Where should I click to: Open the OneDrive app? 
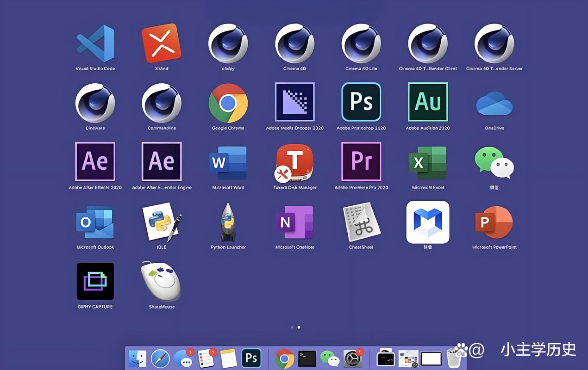point(494,104)
